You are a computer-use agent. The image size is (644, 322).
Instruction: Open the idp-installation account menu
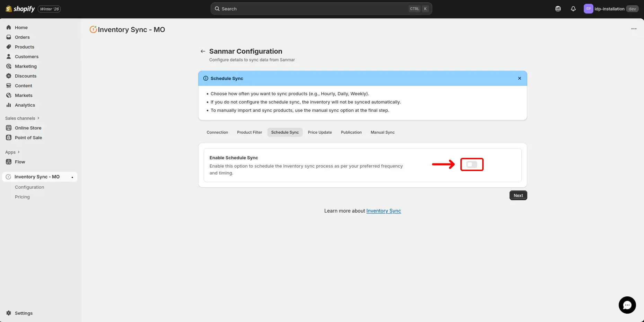pyautogui.click(x=611, y=9)
